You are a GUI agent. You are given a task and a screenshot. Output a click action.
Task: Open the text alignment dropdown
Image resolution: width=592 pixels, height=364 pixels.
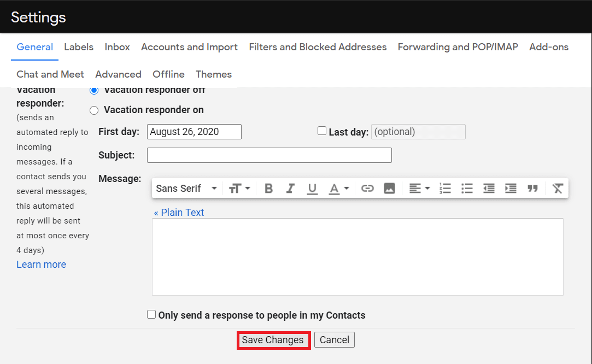(419, 188)
